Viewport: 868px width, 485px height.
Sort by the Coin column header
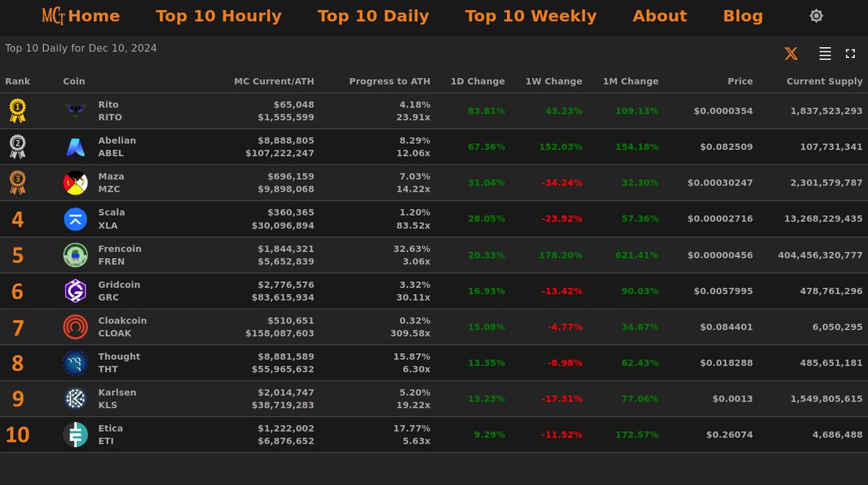click(74, 81)
